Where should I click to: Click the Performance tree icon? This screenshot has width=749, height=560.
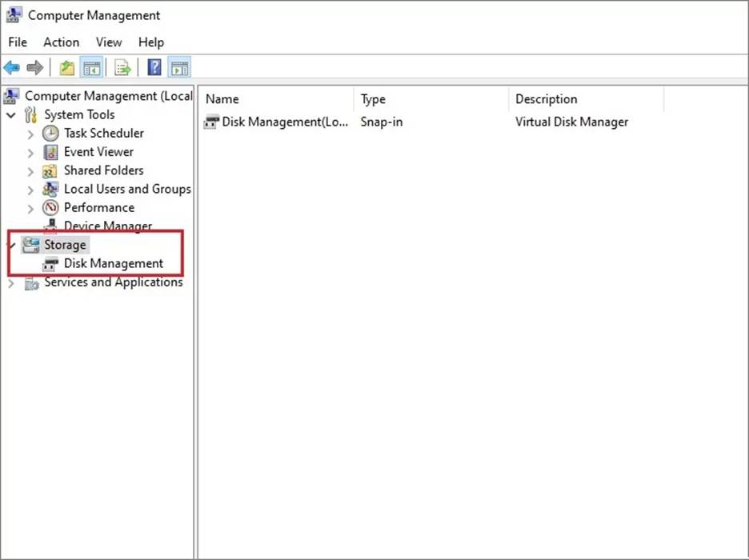click(50, 208)
